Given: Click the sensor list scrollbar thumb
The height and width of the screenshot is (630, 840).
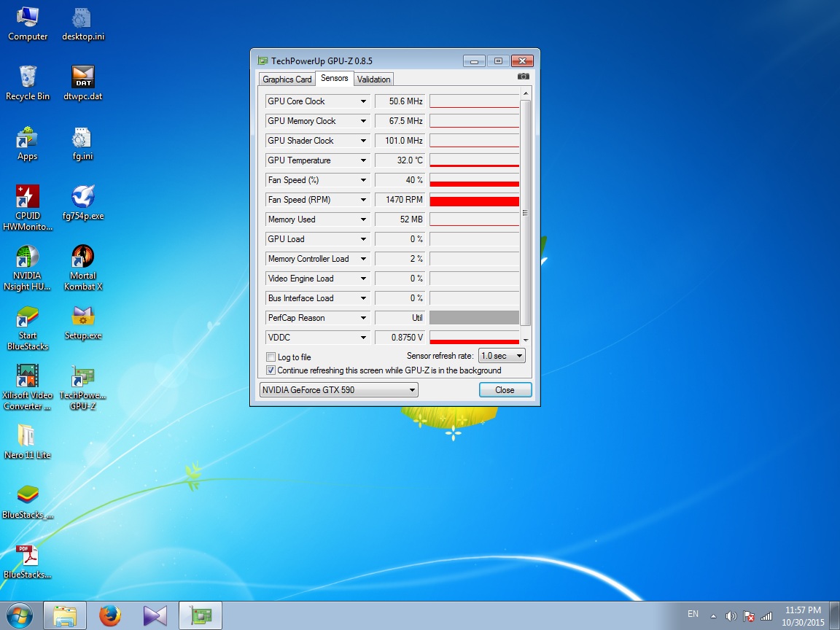Looking at the screenshot, I should [526, 213].
